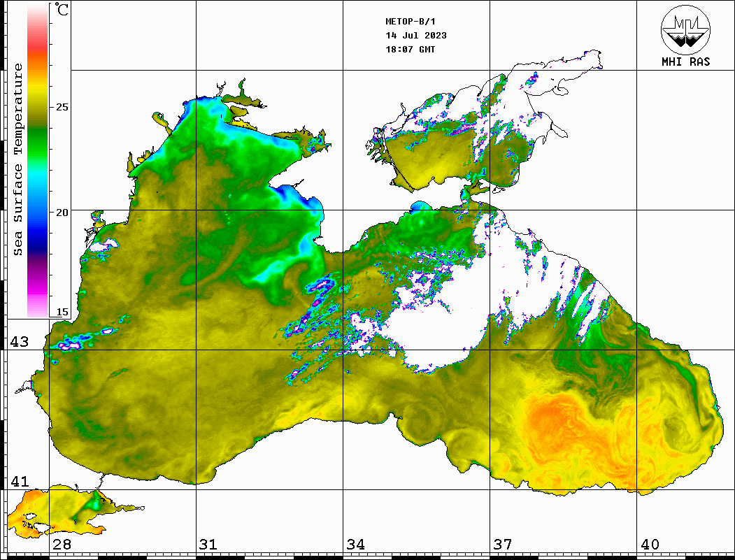Select the METOP-B/1 satellite label
This screenshot has width=735, height=560.
pyautogui.click(x=411, y=22)
